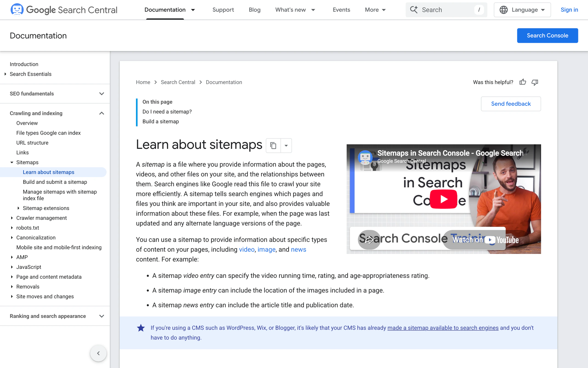Open 'Build and submit a sitemap' page
Image resolution: width=588 pixels, height=368 pixels.
55,182
